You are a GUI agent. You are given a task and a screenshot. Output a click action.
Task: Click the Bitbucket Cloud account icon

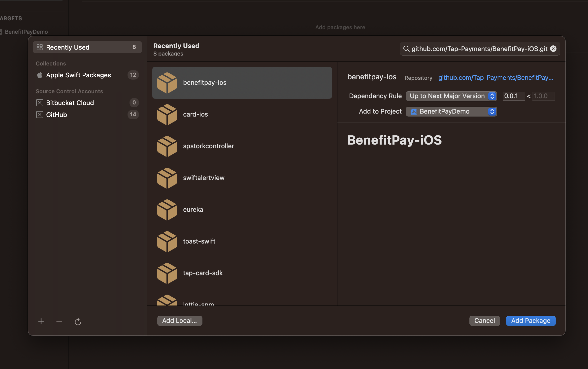(x=40, y=103)
